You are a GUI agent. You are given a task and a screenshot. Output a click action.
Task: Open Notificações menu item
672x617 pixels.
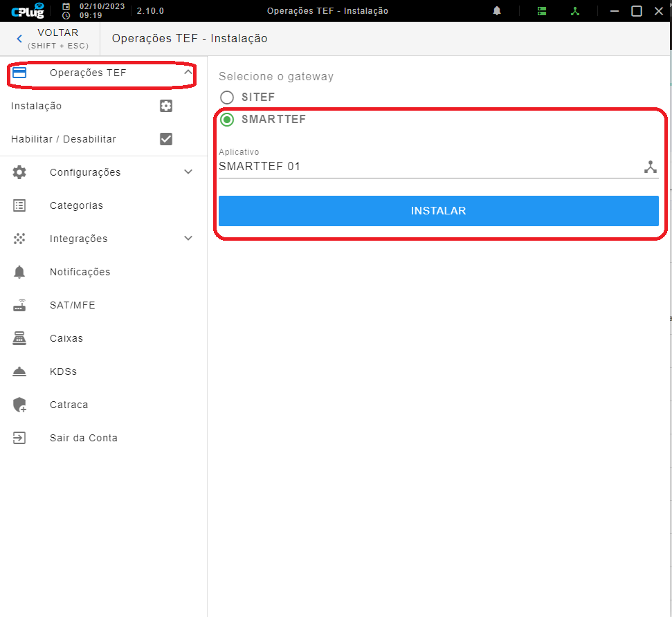[103, 272]
